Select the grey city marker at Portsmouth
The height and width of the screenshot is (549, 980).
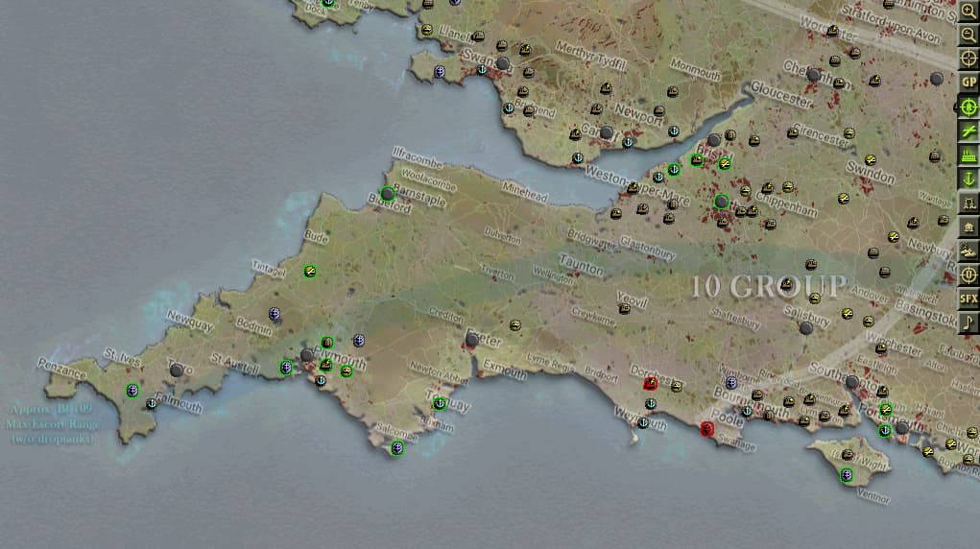(901, 428)
